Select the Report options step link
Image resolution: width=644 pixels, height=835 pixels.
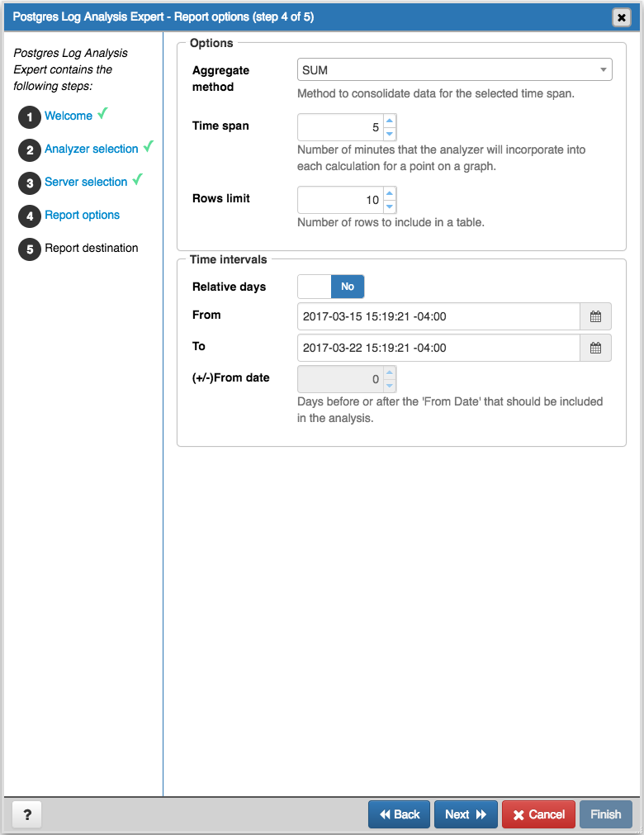click(x=82, y=215)
